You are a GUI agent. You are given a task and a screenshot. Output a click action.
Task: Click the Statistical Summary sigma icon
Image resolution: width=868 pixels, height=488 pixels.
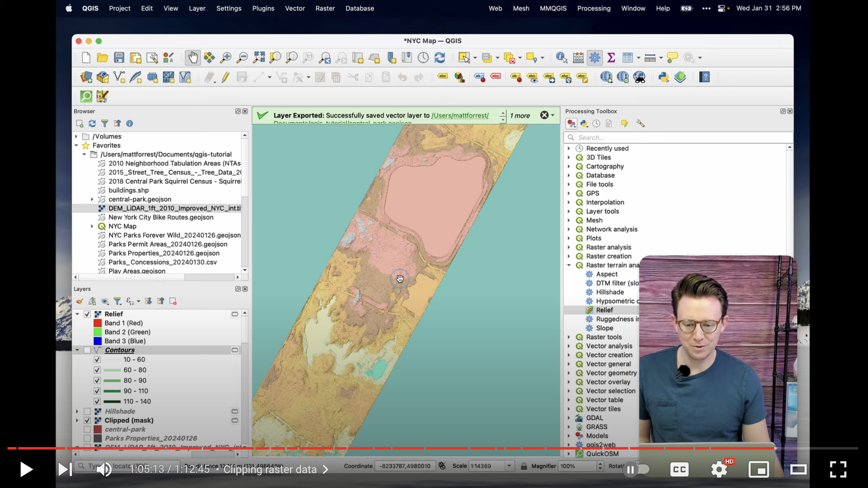click(611, 57)
